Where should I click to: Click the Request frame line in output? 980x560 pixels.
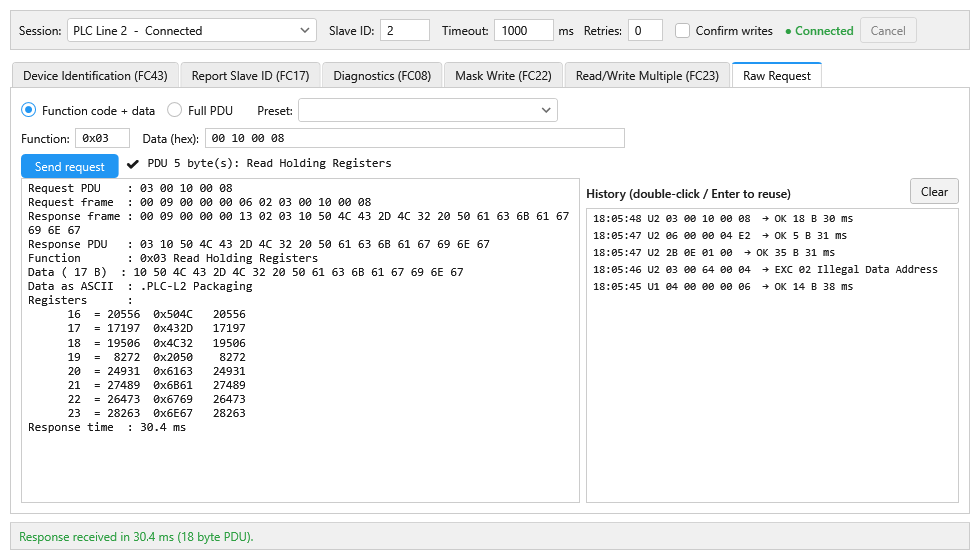pyautogui.click(x=199, y=202)
